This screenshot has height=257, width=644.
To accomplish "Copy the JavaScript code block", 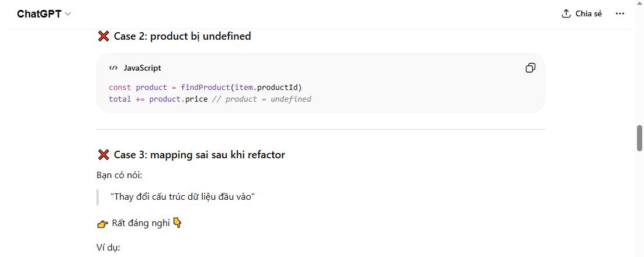I will pos(530,68).
